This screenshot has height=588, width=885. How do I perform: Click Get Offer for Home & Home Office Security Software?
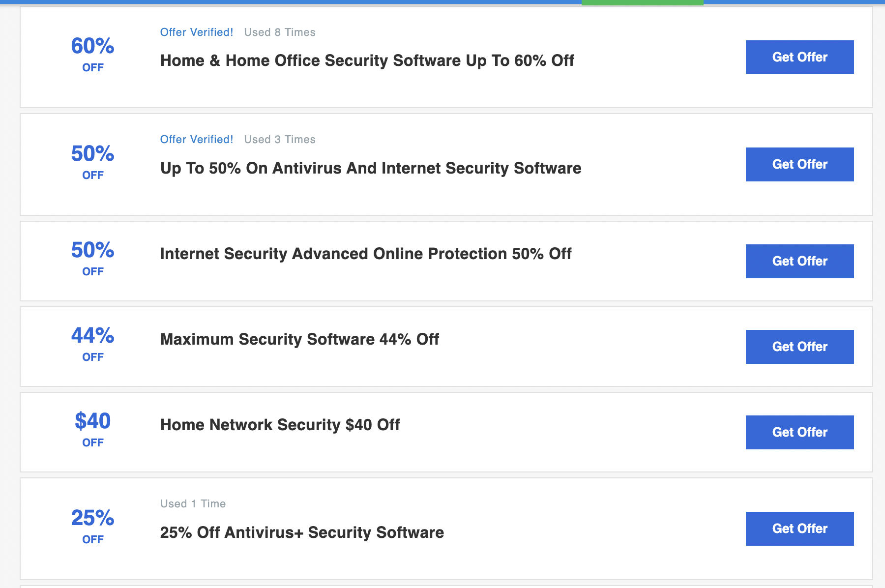[799, 57]
